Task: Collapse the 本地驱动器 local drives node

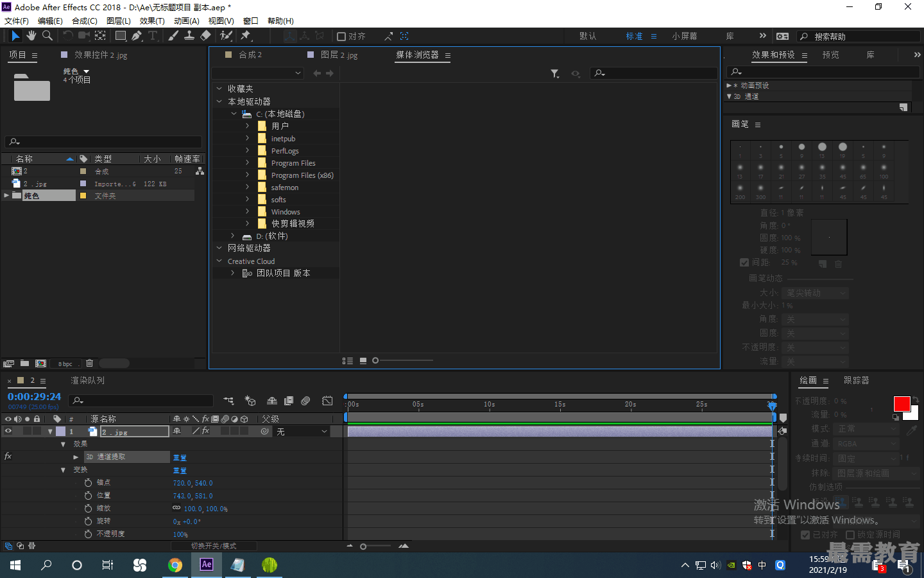Action: tap(219, 101)
